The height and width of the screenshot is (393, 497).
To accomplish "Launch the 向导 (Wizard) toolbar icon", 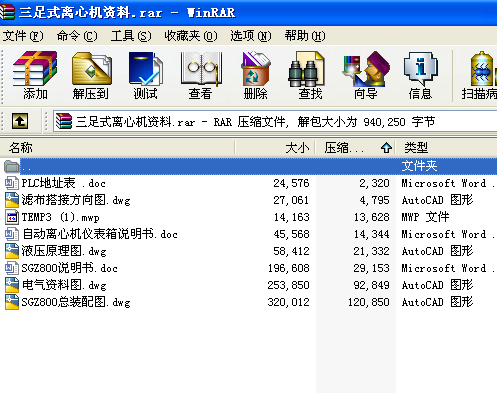I will (x=366, y=69).
